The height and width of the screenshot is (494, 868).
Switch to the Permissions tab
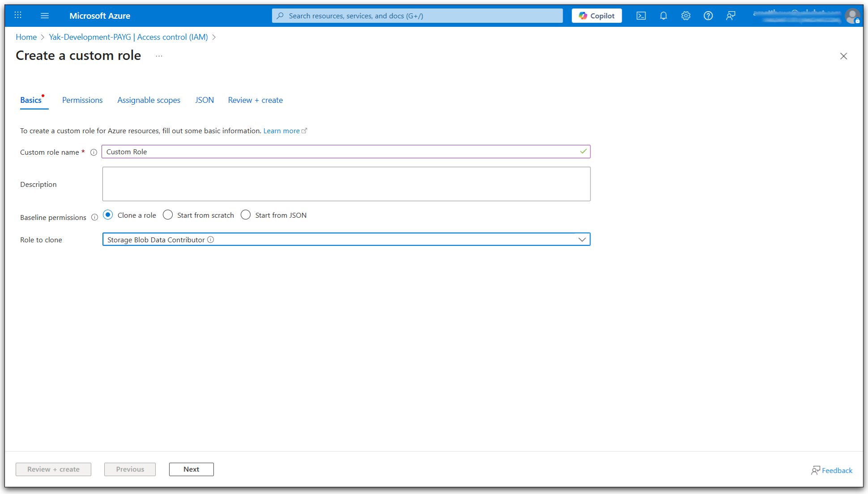[x=82, y=100]
